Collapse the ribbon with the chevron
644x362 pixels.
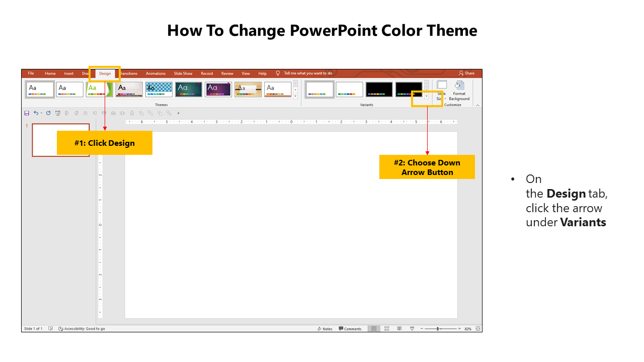pyautogui.click(x=477, y=105)
